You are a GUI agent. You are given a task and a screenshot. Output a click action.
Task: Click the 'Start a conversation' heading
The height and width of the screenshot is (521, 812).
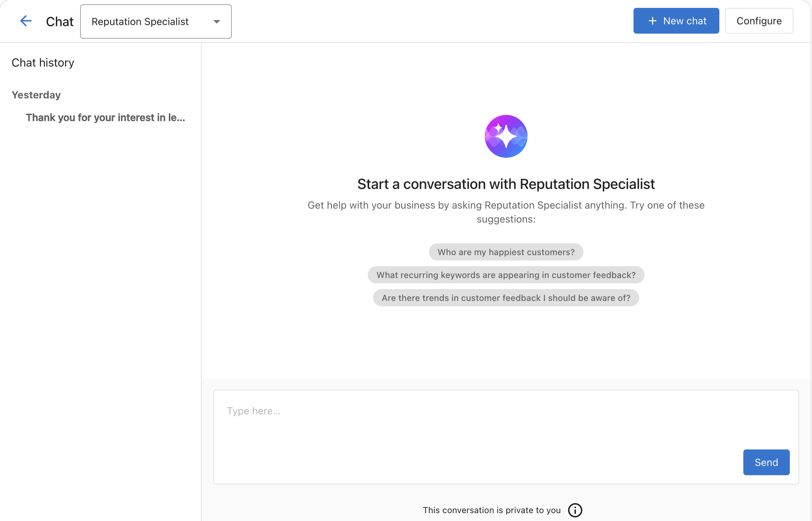point(505,184)
